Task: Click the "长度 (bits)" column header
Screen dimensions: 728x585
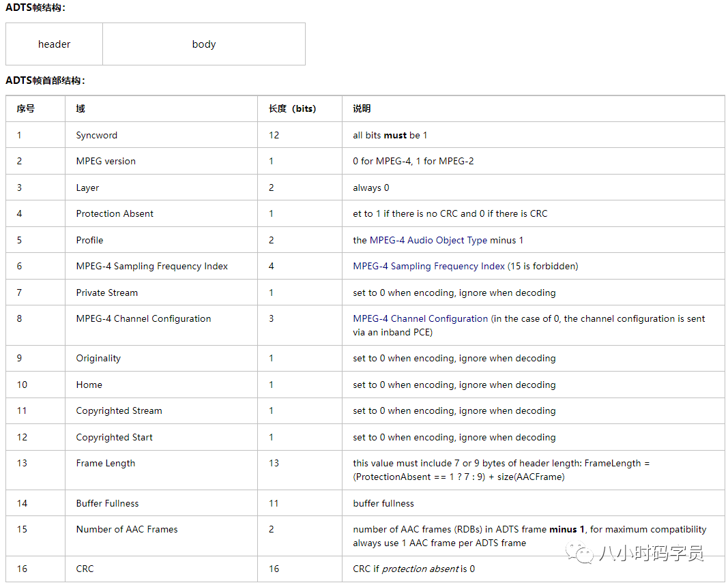Action: coord(292,108)
